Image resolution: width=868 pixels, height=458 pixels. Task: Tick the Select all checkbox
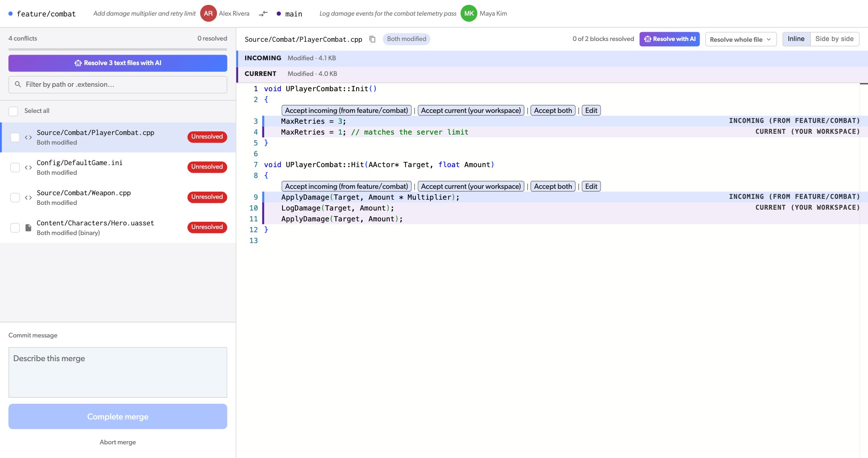(13, 111)
